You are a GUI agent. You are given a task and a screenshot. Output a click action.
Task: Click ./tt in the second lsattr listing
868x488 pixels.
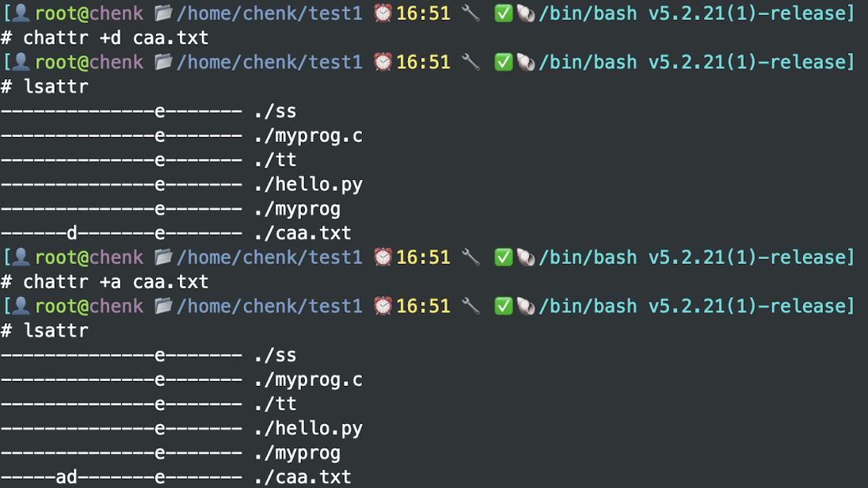275,404
